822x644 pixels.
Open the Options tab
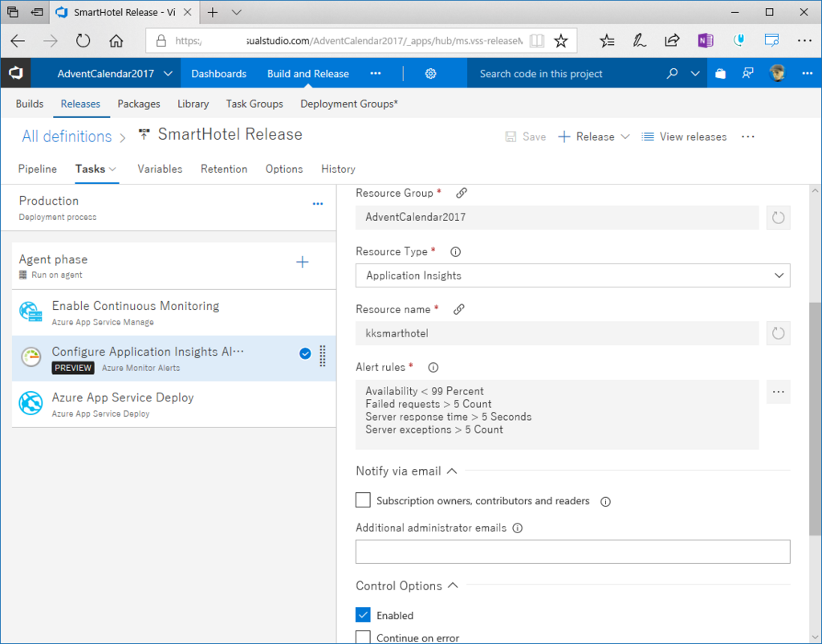click(x=284, y=169)
